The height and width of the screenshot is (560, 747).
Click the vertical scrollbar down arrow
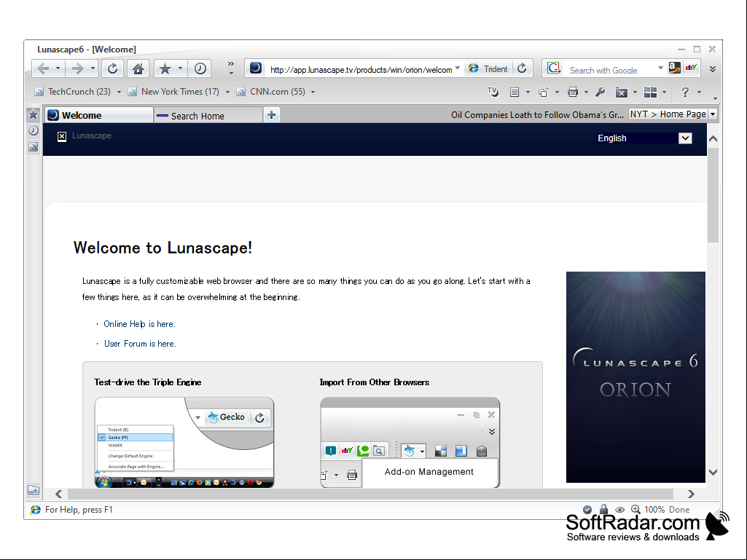coord(713,473)
